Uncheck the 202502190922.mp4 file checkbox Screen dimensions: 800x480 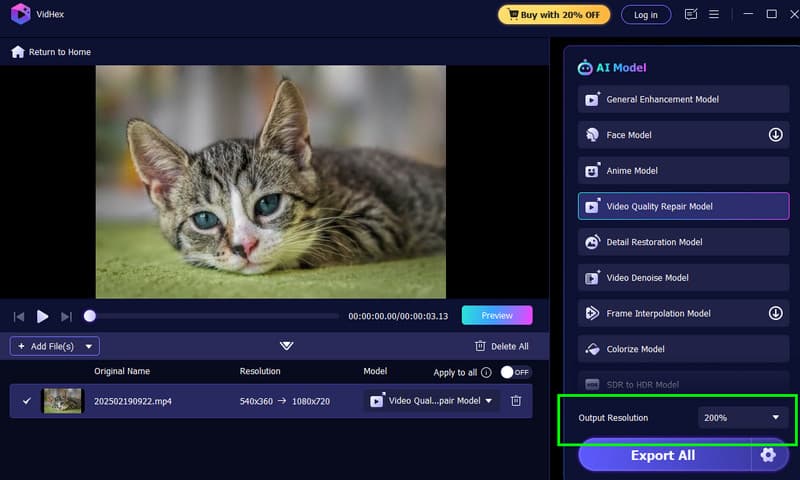(x=27, y=401)
